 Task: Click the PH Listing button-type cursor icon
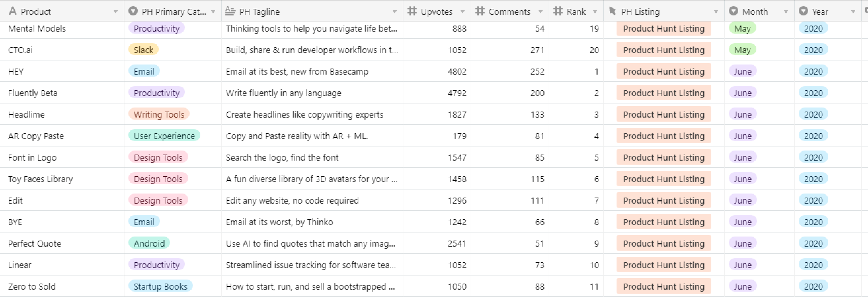point(613,11)
